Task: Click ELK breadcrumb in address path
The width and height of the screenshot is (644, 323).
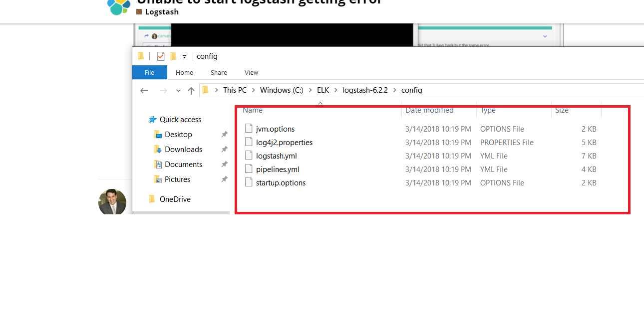Action: (323, 90)
